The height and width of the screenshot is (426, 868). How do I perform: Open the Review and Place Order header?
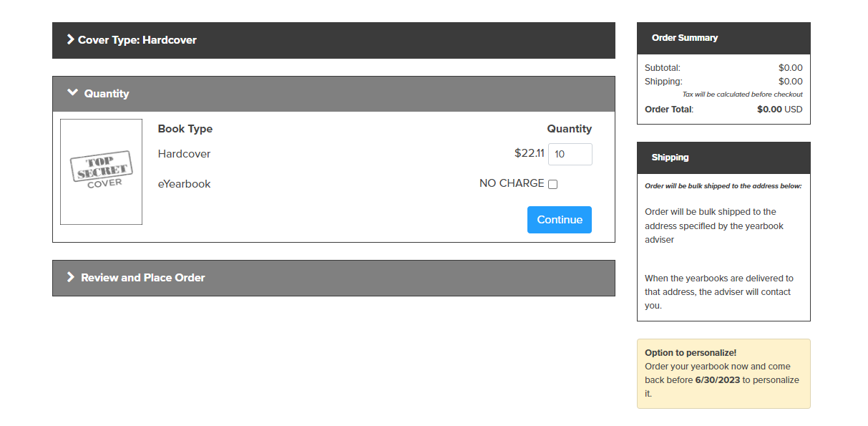pyautogui.click(x=333, y=278)
